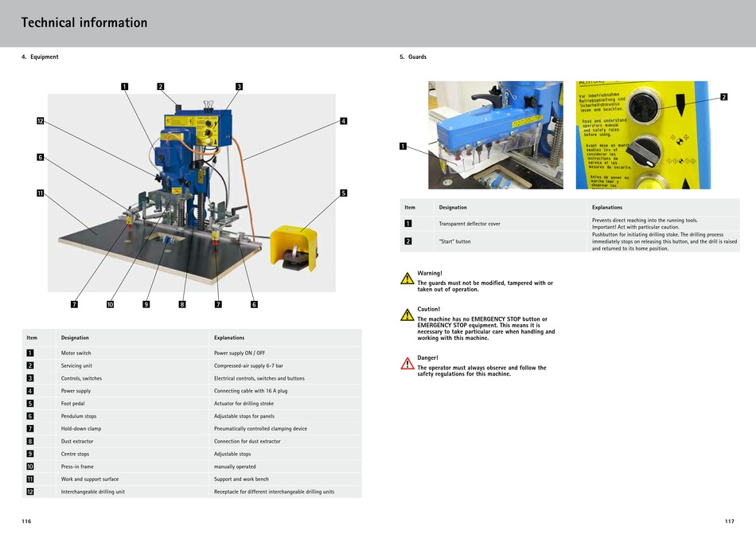Click callout number 9 below the equipment diagram
The image size is (756, 535).
146,304
